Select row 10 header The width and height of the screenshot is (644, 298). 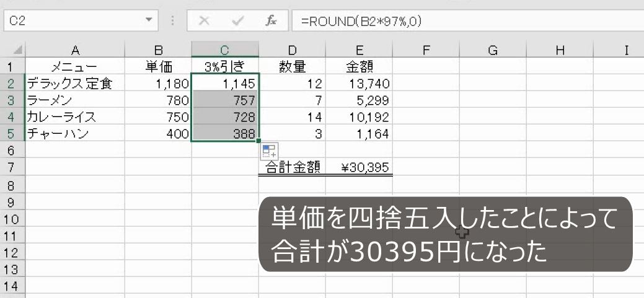[x=12, y=219]
